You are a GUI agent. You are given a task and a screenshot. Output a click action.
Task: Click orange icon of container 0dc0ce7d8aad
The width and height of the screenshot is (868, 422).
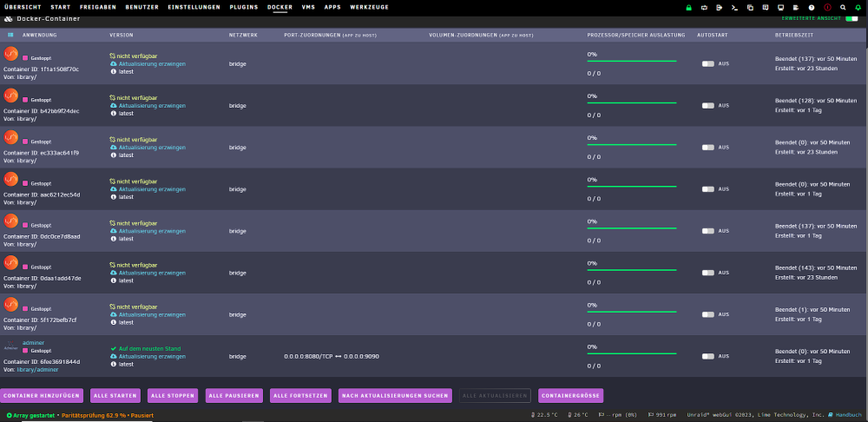[11, 221]
